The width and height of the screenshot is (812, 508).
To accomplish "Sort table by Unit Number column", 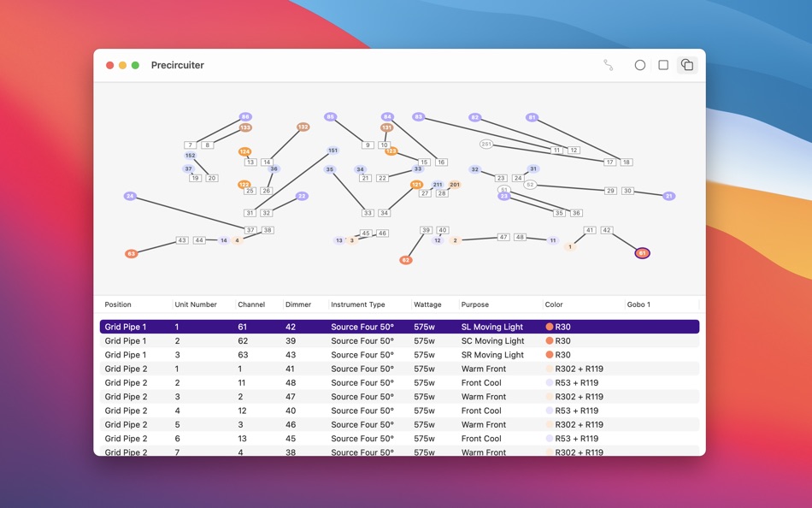I will [x=196, y=304].
